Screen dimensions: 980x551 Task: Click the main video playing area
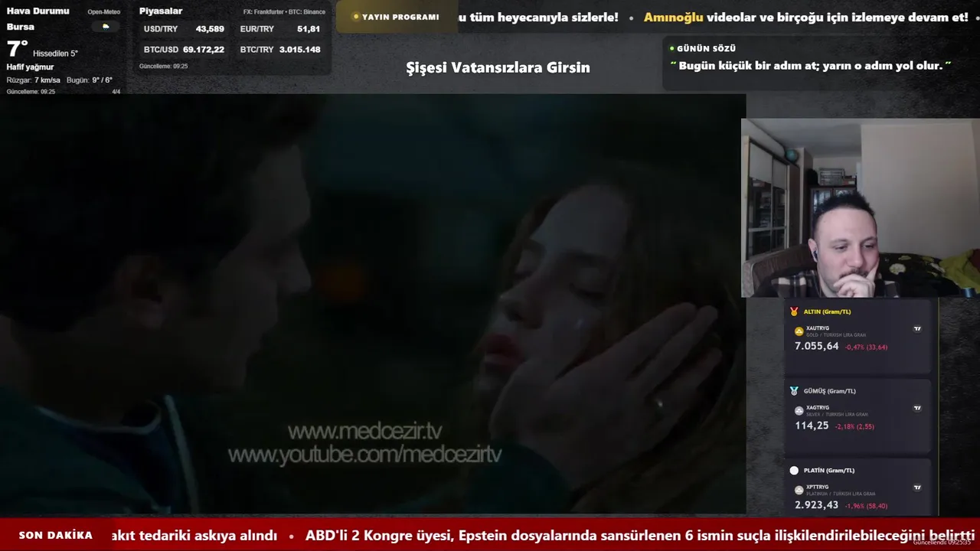tap(373, 304)
